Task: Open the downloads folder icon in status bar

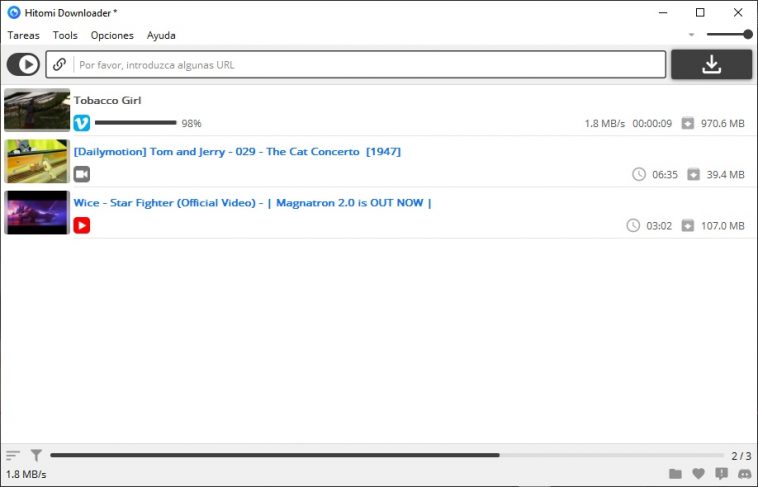Action: click(x=675, y=473)
